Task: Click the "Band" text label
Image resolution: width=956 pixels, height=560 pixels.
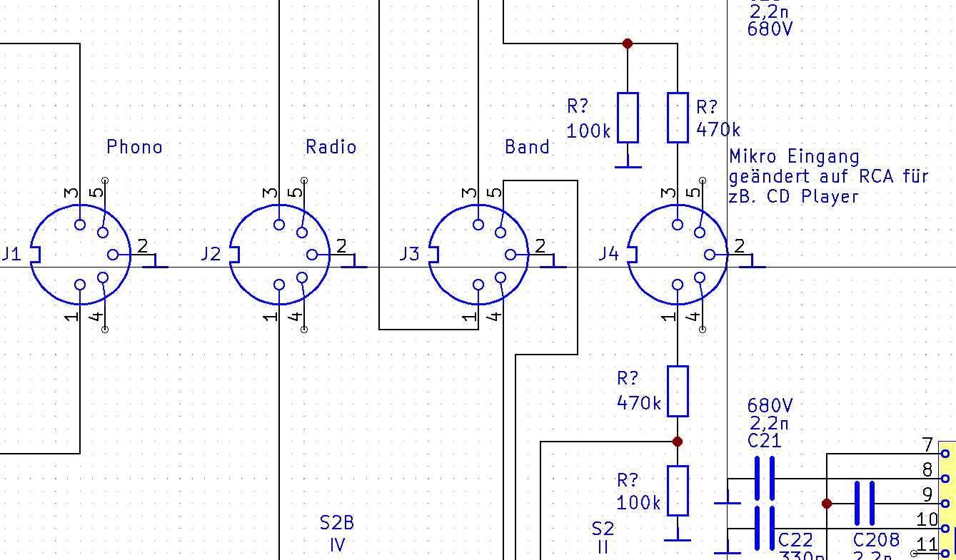Action: (x=527, y=148)
